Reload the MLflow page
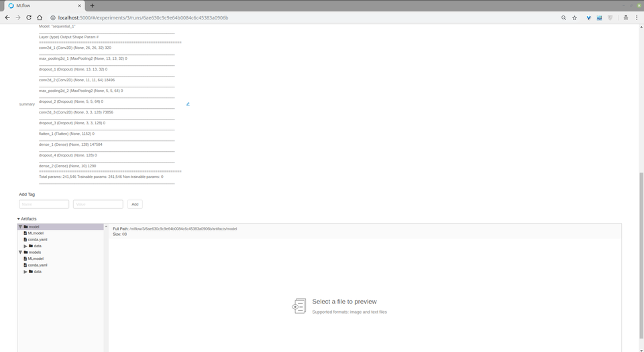 29,17
